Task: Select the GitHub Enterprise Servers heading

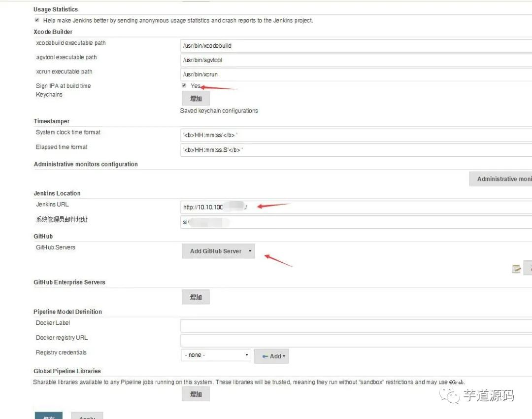Action: [x=69, y=282]
